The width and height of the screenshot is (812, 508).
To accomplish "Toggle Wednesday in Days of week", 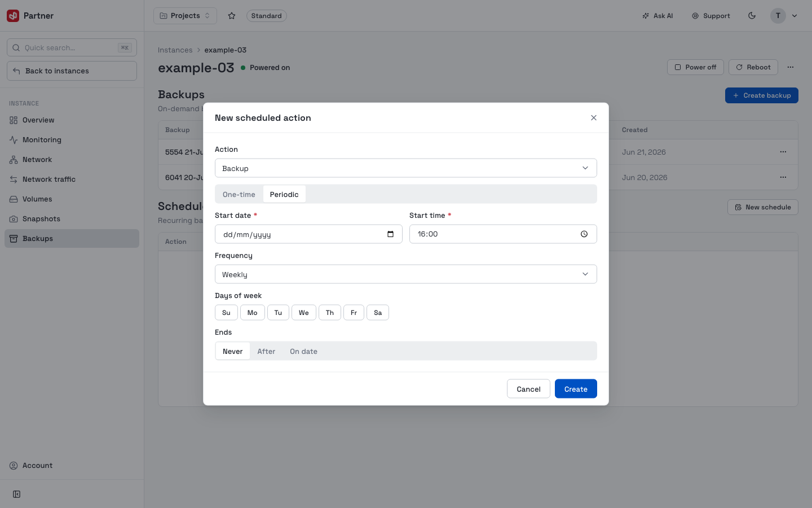I will point(304,313).
